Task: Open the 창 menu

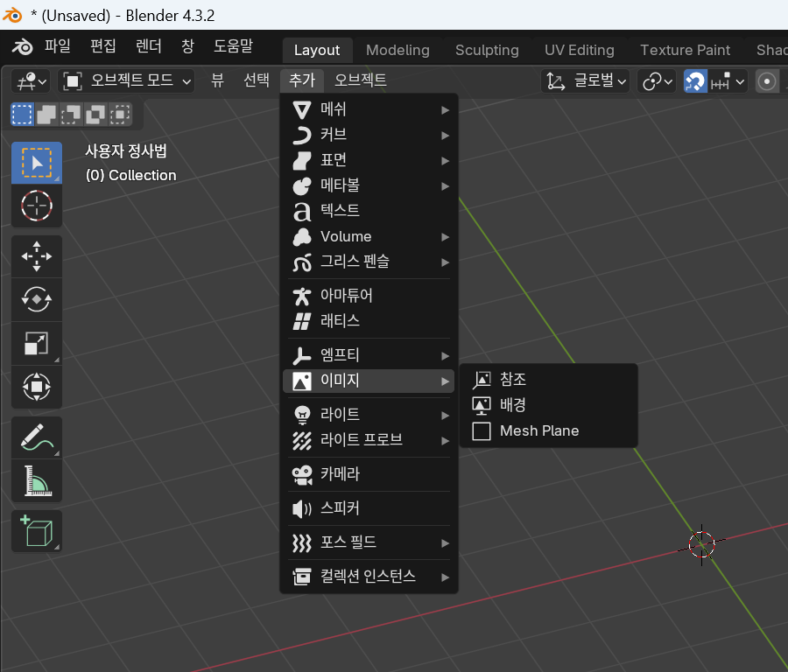Action: pyautogui.click(x=187, y=46)
